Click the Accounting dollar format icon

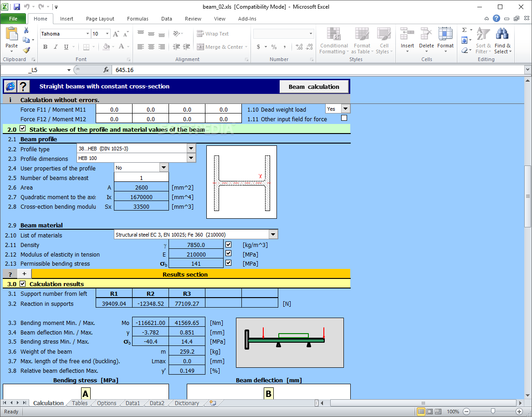[259, 47]
